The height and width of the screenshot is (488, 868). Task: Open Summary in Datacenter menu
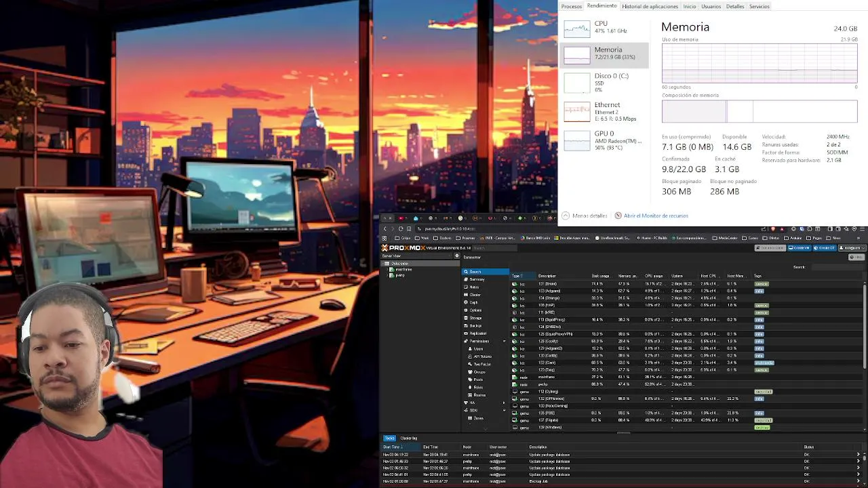486,279
